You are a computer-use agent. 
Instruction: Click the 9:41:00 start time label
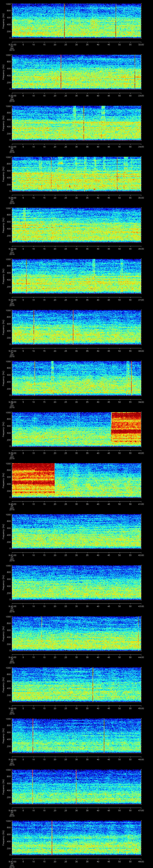pyautogui.click(x=12, y=555)
